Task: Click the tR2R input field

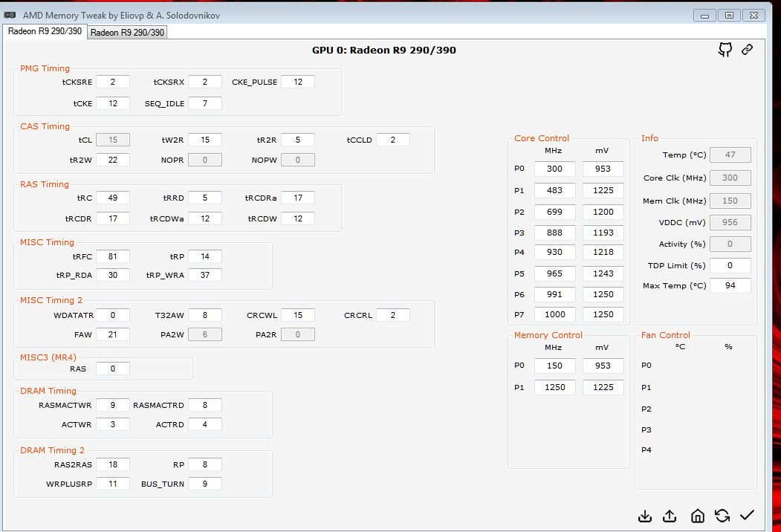Action: pyautogui.click(x=298, y=140)
